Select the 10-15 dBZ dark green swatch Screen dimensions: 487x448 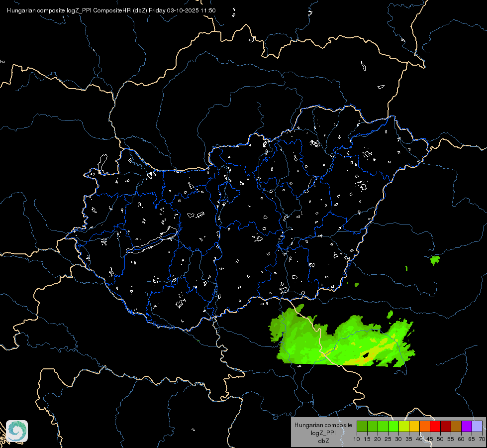coord(362,426)
